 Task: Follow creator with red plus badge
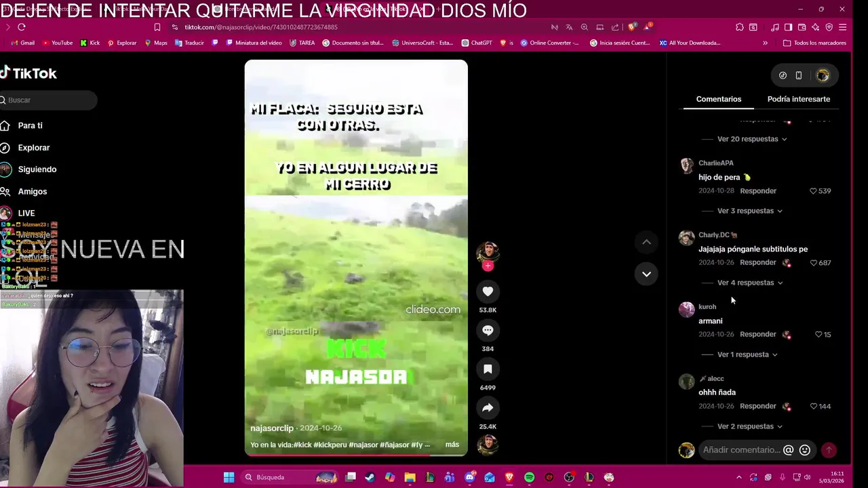pyautogui.click(x=488, y=266)
